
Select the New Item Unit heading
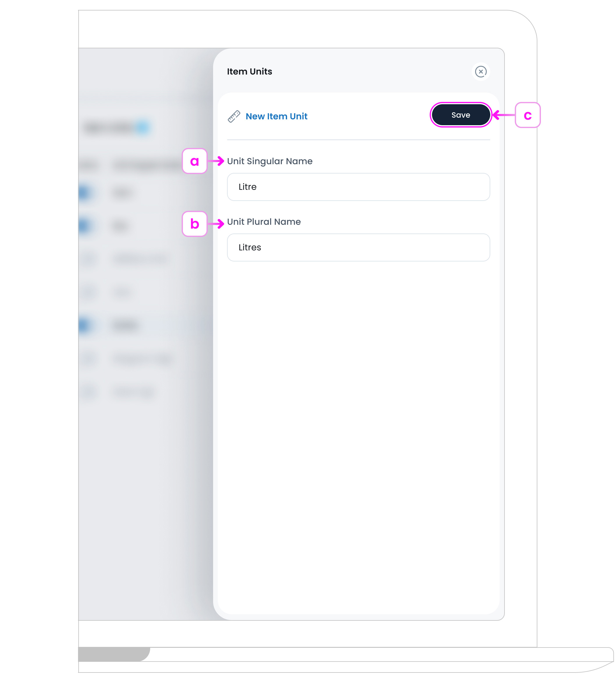click(x=277, y=116)
